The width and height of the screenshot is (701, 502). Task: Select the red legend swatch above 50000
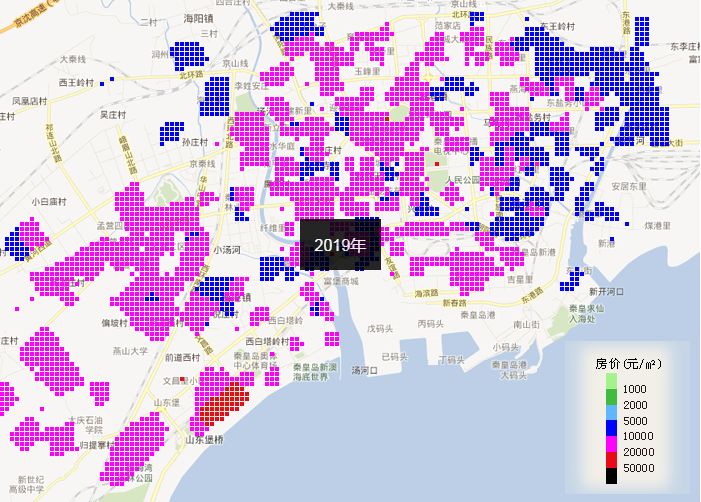pos(611,460)
